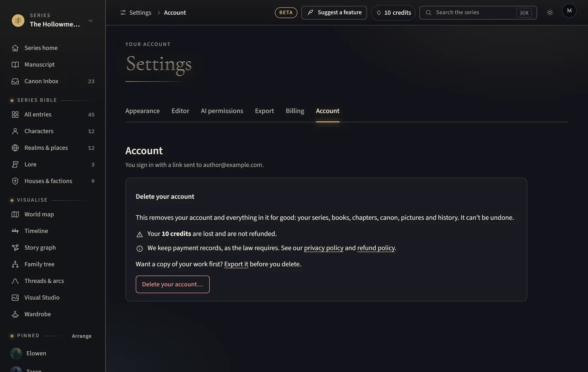Toggle light theme with the sun icon
This screenshot has width=588, height=372.
pyautogui.click(x=550, y=13)
